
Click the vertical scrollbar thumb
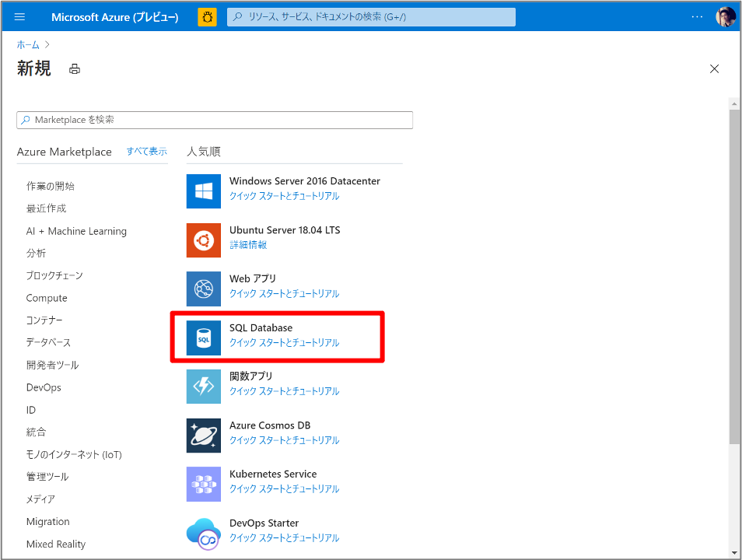(x=734, y=277)
